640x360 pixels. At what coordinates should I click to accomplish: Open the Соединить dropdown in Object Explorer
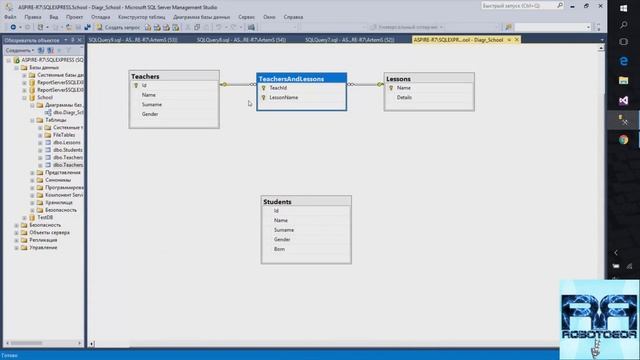click(20, 50)
